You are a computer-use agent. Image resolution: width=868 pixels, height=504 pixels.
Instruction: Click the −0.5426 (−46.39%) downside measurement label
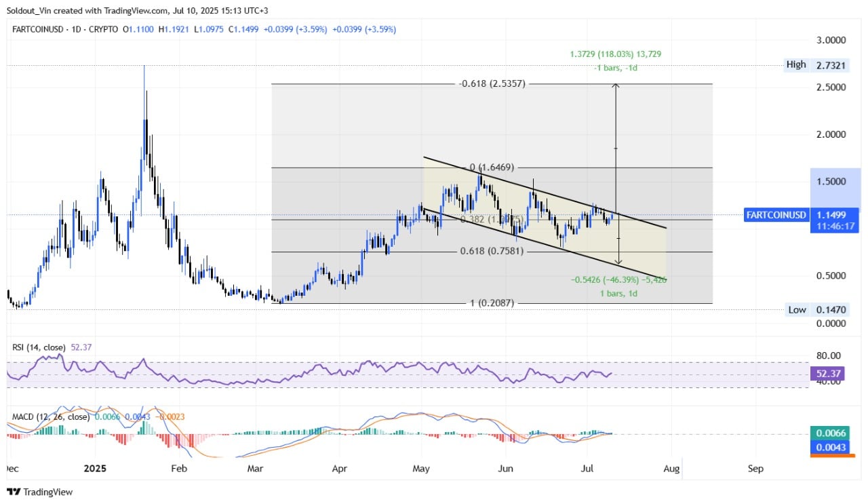click(618, 279)
